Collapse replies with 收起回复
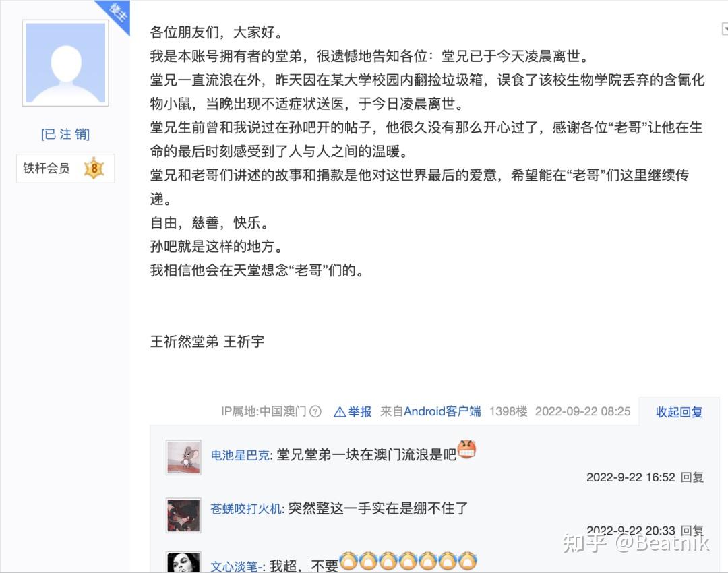 point(679,412)
